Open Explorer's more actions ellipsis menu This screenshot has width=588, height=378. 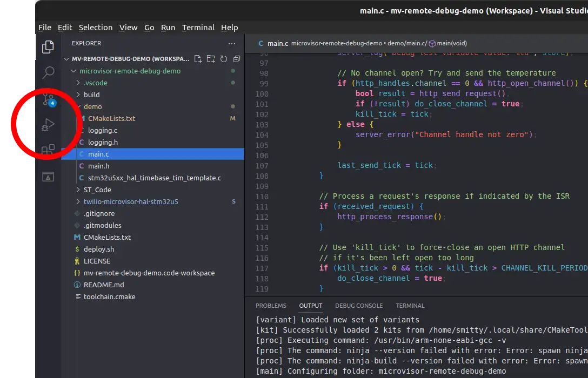(232, 43)
